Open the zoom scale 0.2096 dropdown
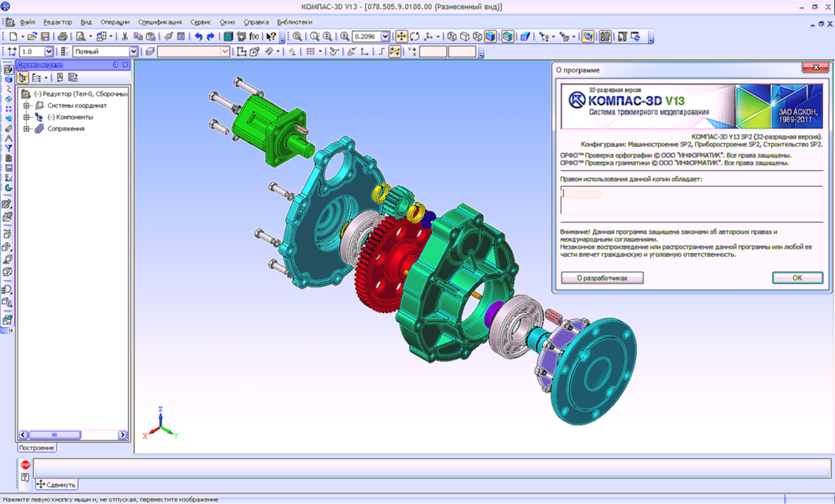 [x=385, y=36]
